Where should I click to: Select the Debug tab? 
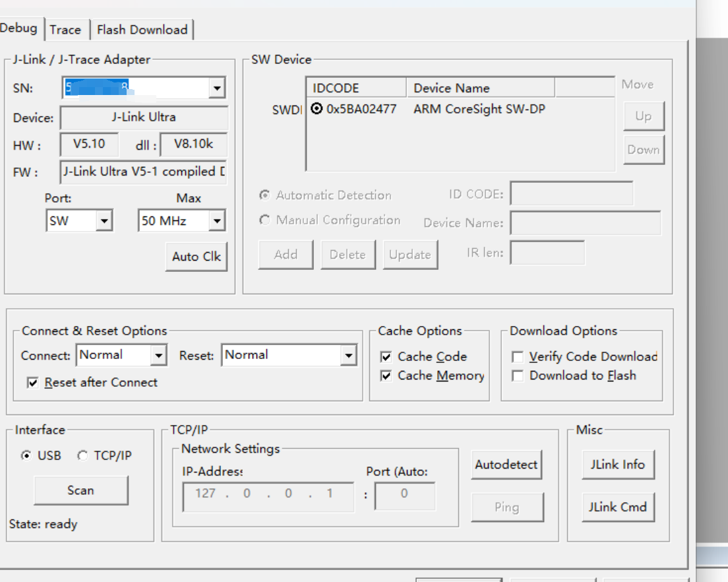coord(20,28)
